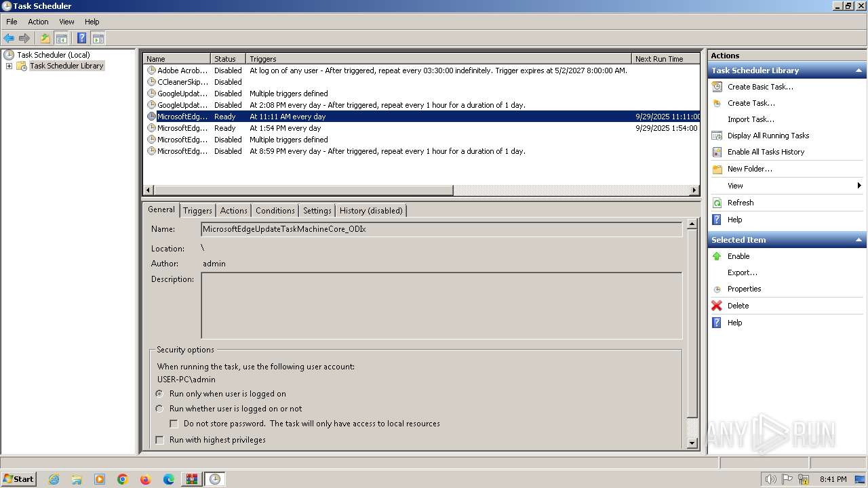Switch to the Actions tab
Screen dimensions: 868x488
pos(233,211)
